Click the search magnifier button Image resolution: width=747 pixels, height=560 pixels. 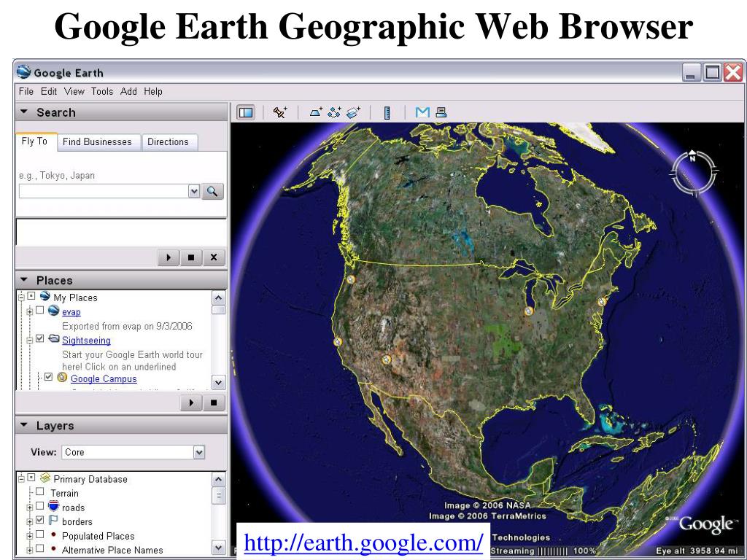click(x=212, y=192)
